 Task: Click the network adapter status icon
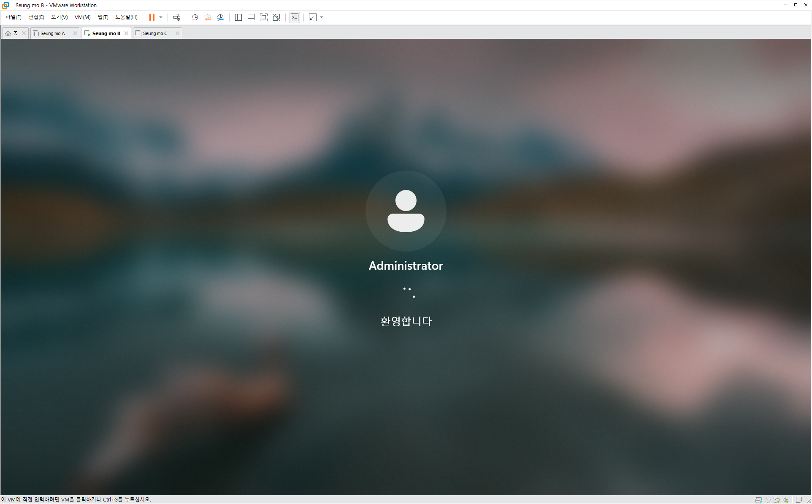tap(777, 500)
